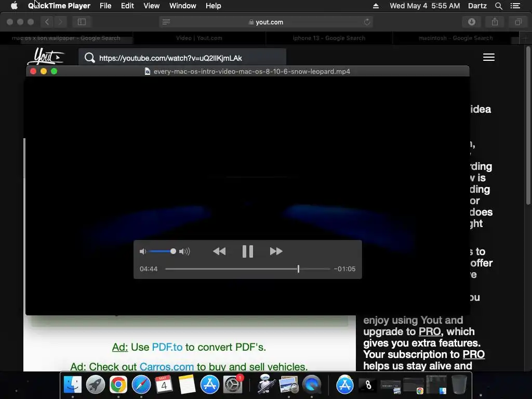This screenshot has width=532, height=399.
Task: Show Safari downloads
Action: pyautogui.click(x=472, y=22)
